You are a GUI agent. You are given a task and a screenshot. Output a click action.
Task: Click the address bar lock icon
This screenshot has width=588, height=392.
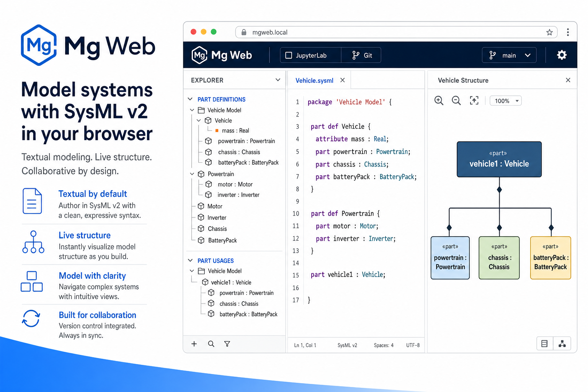[x=244, y=32]
